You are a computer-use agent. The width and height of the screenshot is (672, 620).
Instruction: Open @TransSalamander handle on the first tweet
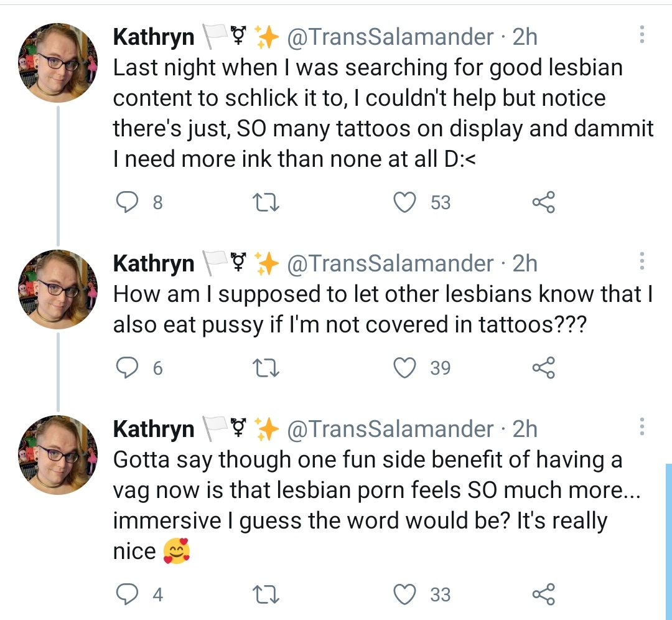[x=390, y=37]
